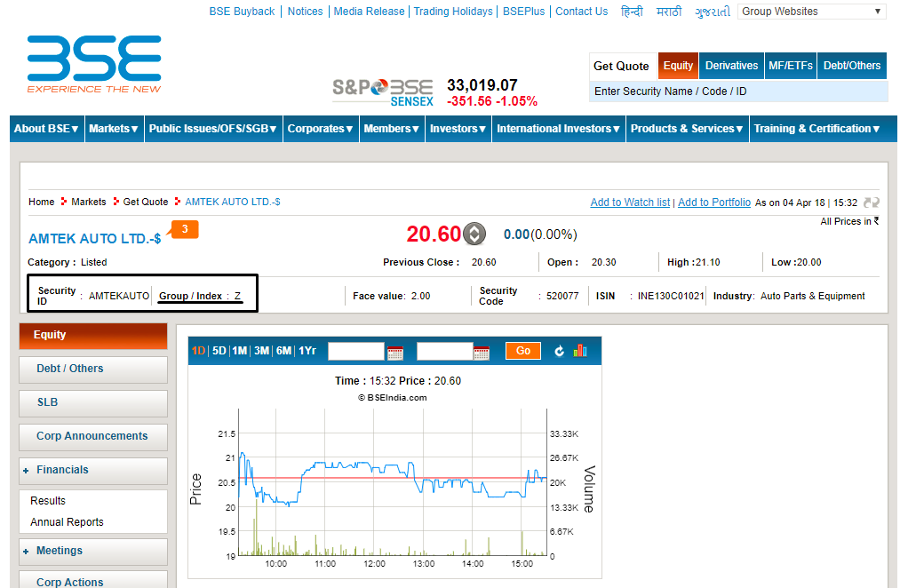The image size is (916, 588).
Task: Select 3M chart range
Action: 262,351
